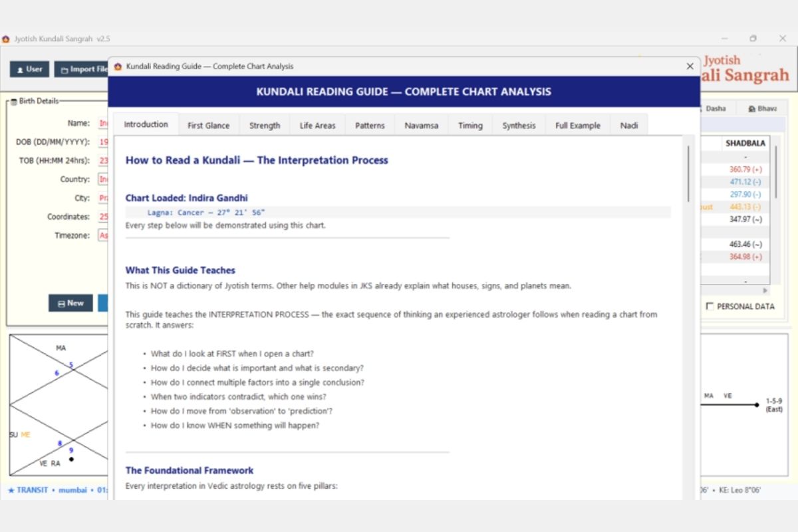
Task: Open the Full Example tab
Action: click(x=578, y=126)
